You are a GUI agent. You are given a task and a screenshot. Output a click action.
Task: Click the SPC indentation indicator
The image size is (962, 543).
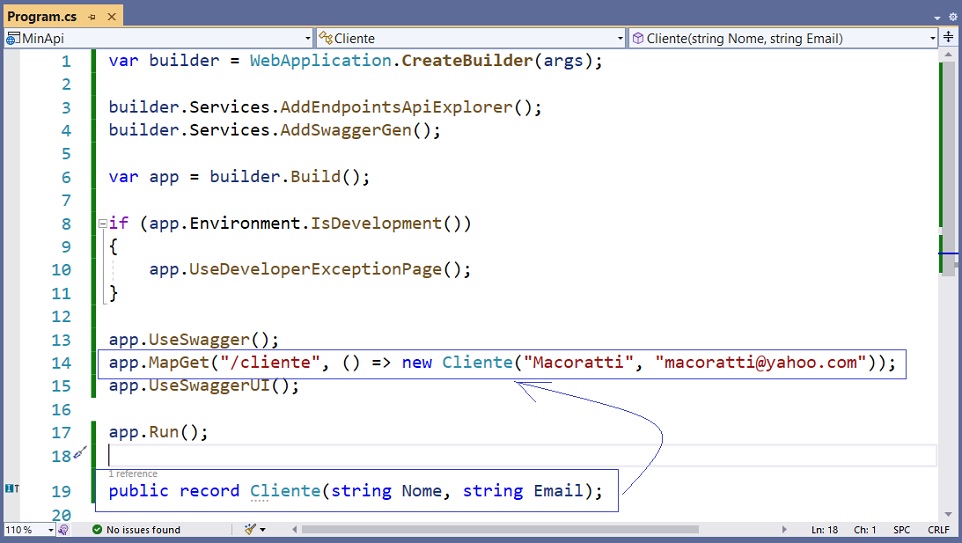point(901,530)
